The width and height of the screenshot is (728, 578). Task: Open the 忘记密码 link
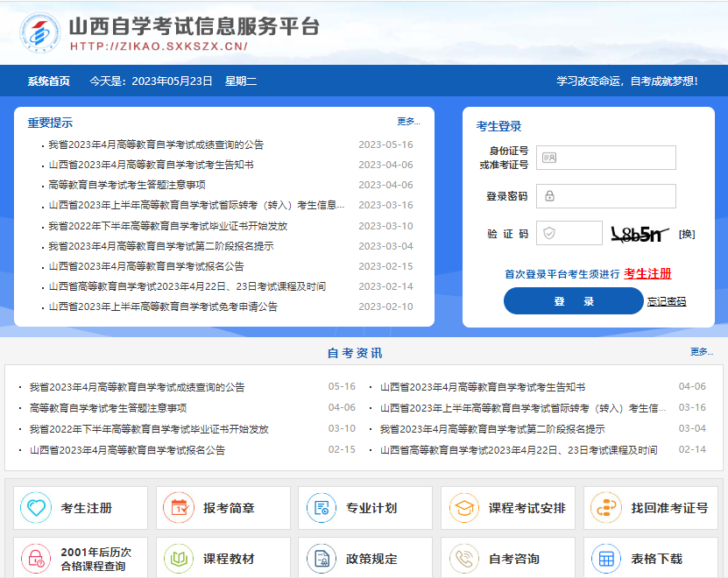click(667, 302)
